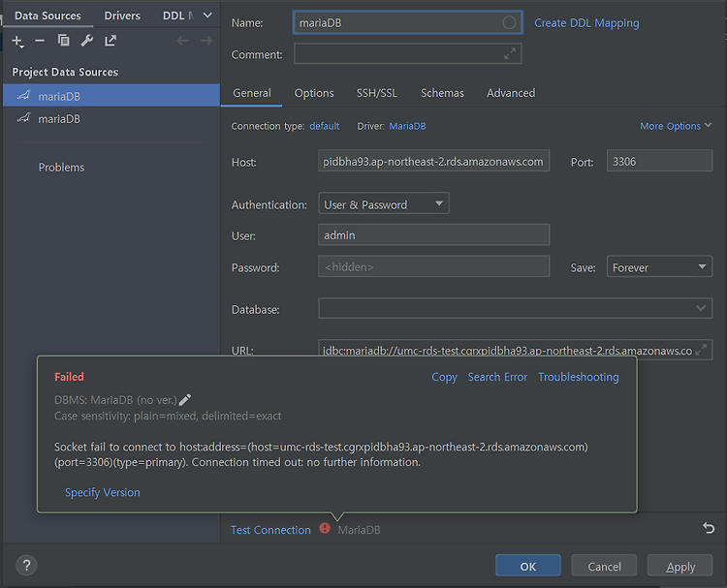Open data source settings wrench icon
727x588 pixels.
pos(86,41)
